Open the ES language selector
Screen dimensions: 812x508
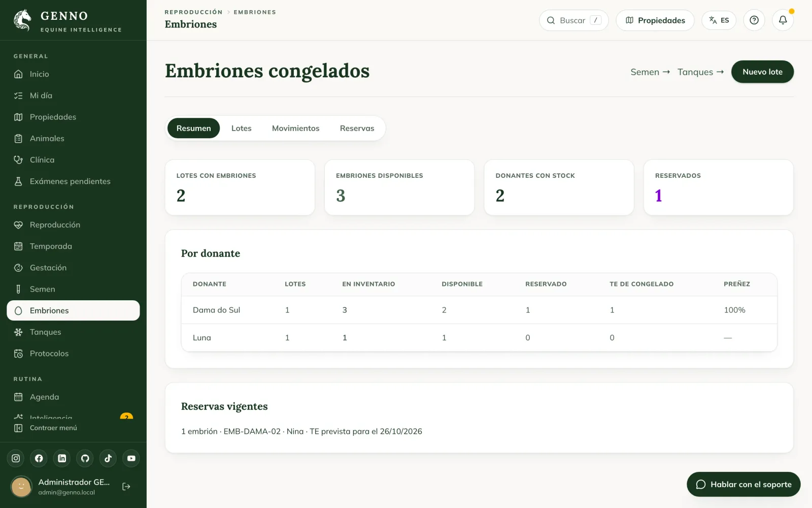719,20
